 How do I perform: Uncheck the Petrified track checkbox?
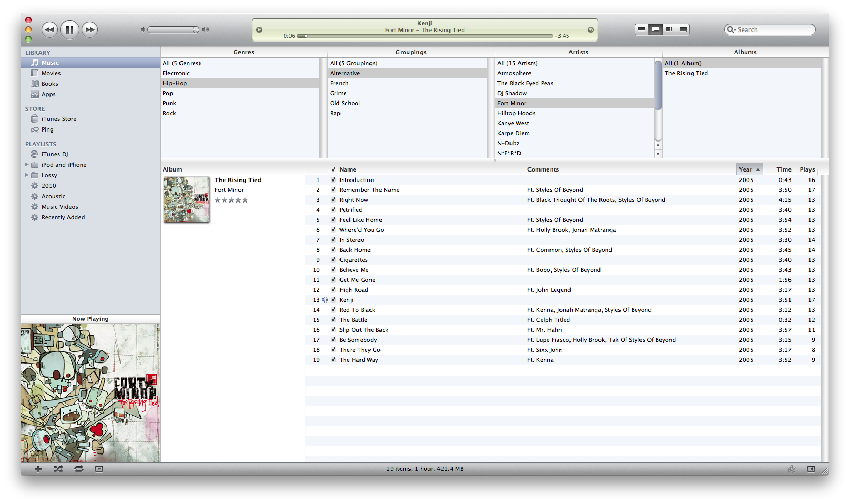pos(333,210)
